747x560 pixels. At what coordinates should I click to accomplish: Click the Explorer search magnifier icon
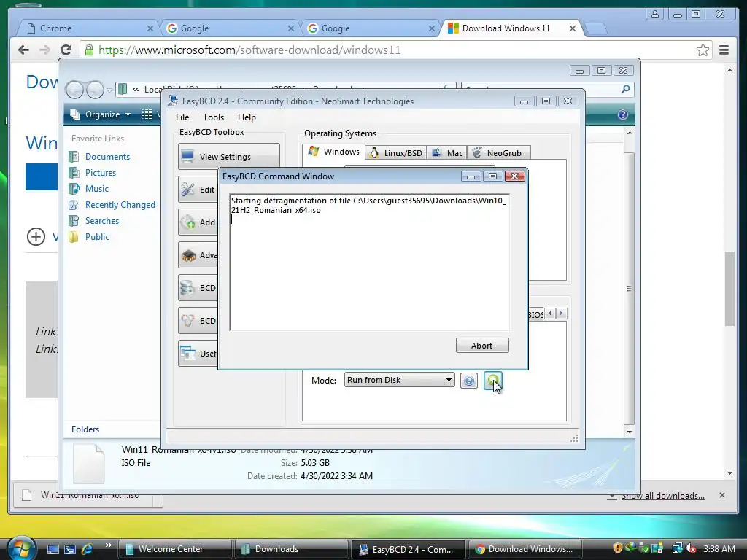pos(625,89)
